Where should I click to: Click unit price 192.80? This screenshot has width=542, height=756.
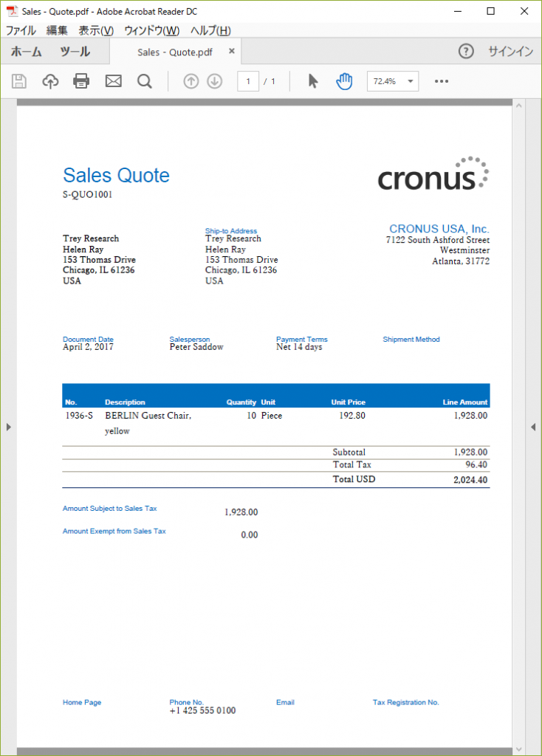[352, 415]
